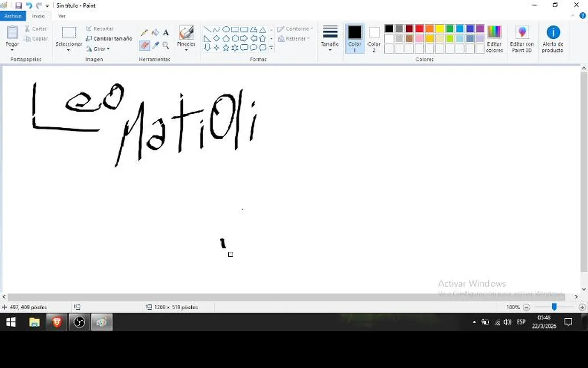588x368 pixels.
Task: Choose the Four-point star shape
Action: (216, 48)
